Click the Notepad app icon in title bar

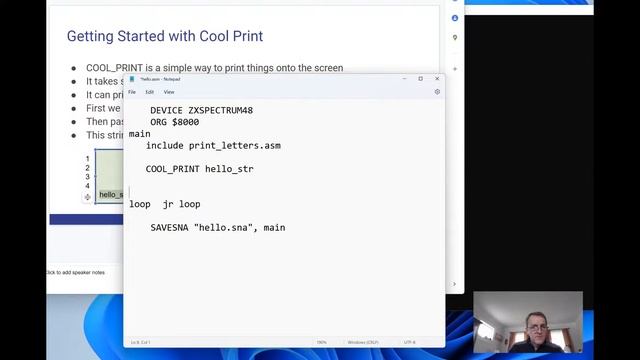pos(132,79)
